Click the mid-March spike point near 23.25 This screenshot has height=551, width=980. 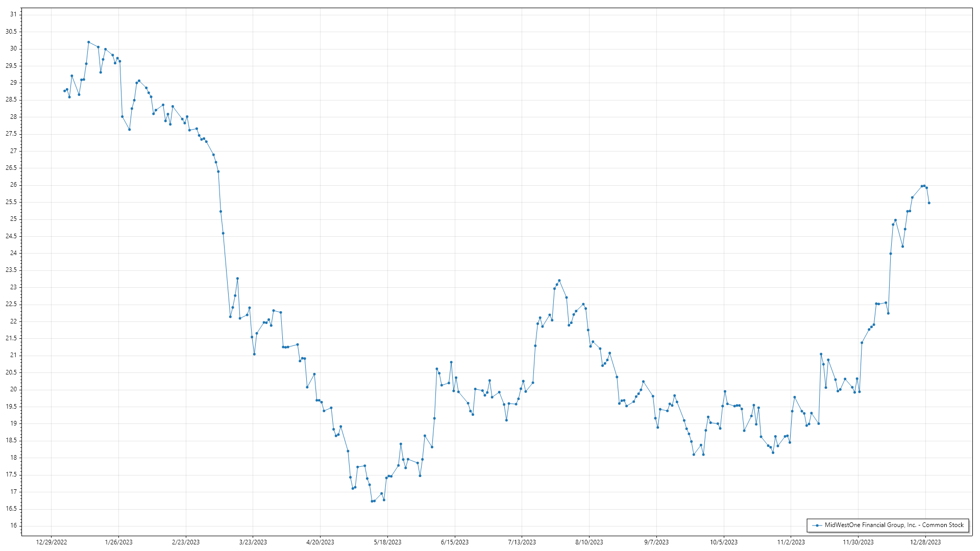pos(237,279)
